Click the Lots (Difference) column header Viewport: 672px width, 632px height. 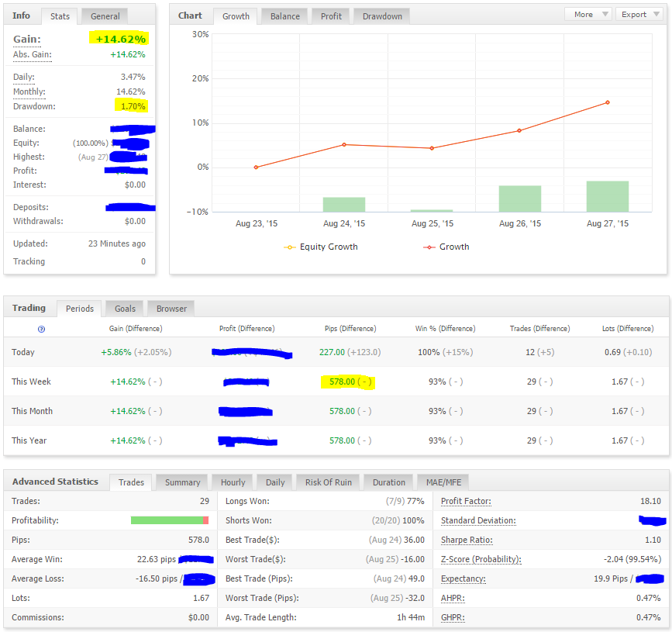click(x=628, y=329)
